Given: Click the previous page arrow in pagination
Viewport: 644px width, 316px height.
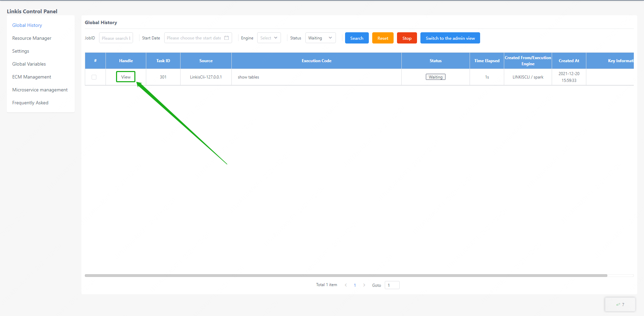Looking at the screenshot, I should coord(346,285).
